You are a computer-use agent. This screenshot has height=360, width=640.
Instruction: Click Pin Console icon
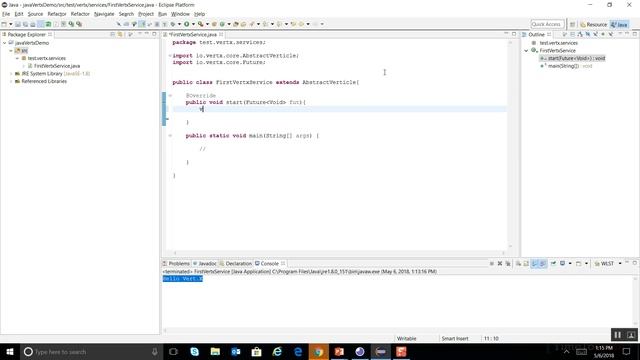click(553, 264)
